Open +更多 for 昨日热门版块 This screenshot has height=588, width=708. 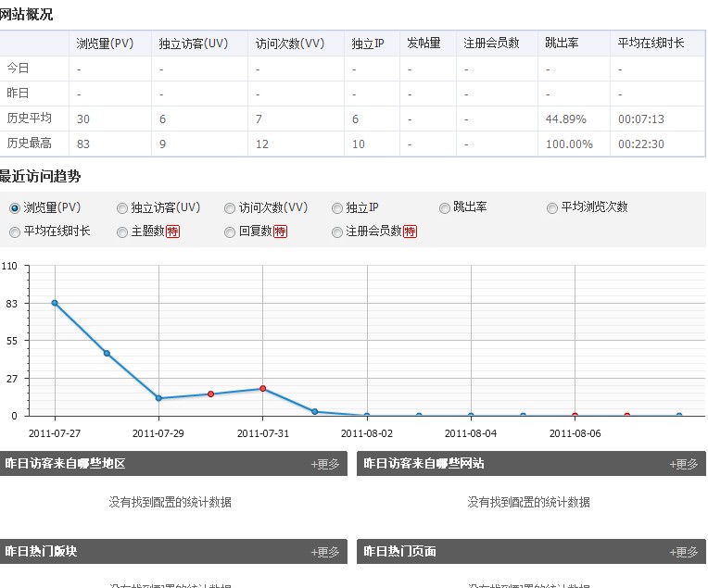pyautogui.click(x=325, y=552)
